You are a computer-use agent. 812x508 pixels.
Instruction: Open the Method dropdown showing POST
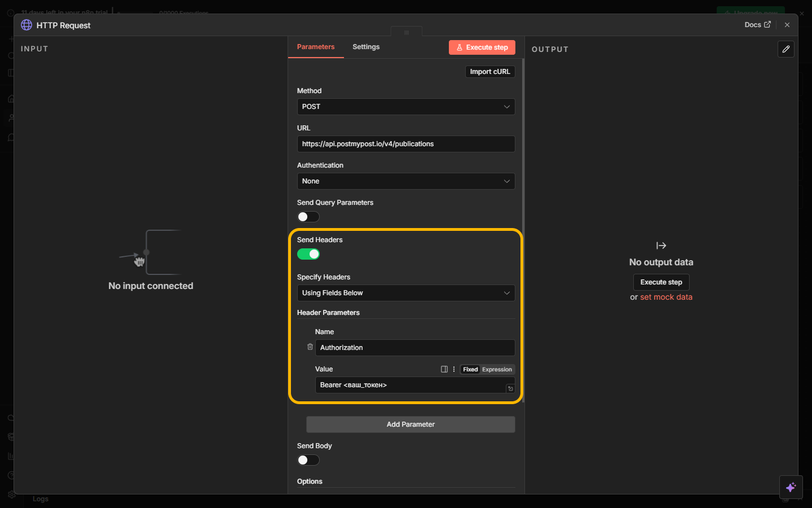pos(405,107)
